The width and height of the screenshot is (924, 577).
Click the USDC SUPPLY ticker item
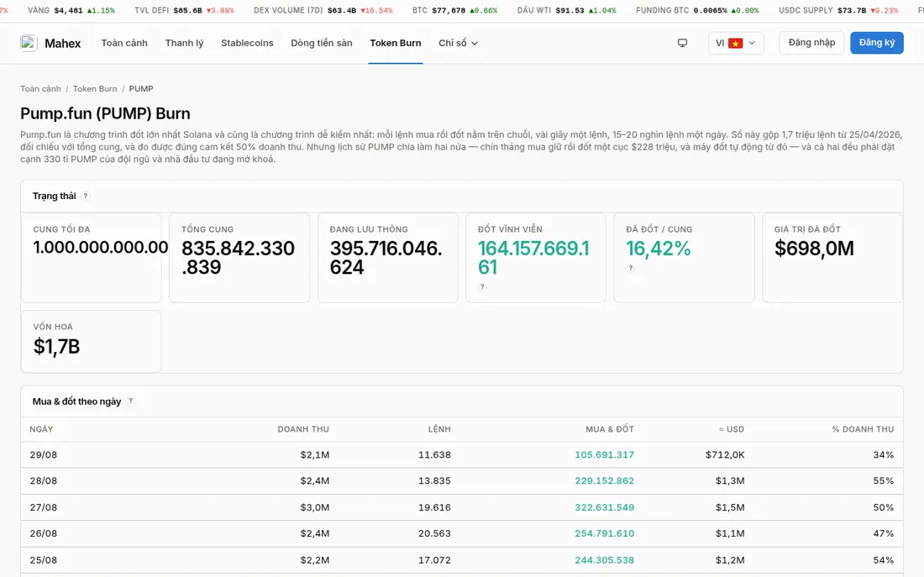coord(838,11)
